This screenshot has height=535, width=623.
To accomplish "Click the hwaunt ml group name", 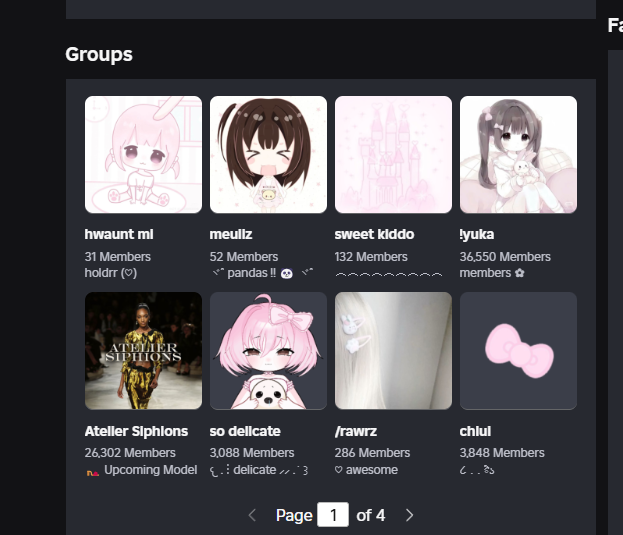I will [119, 234].
